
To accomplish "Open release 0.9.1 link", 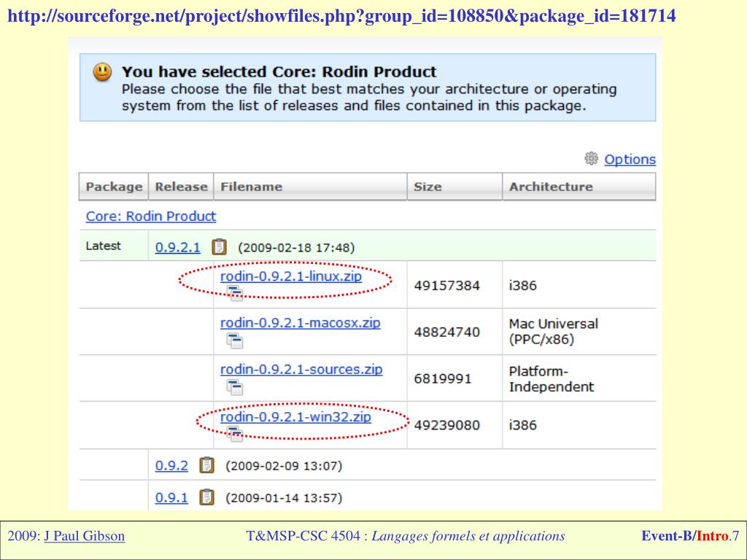I will 171,497.
